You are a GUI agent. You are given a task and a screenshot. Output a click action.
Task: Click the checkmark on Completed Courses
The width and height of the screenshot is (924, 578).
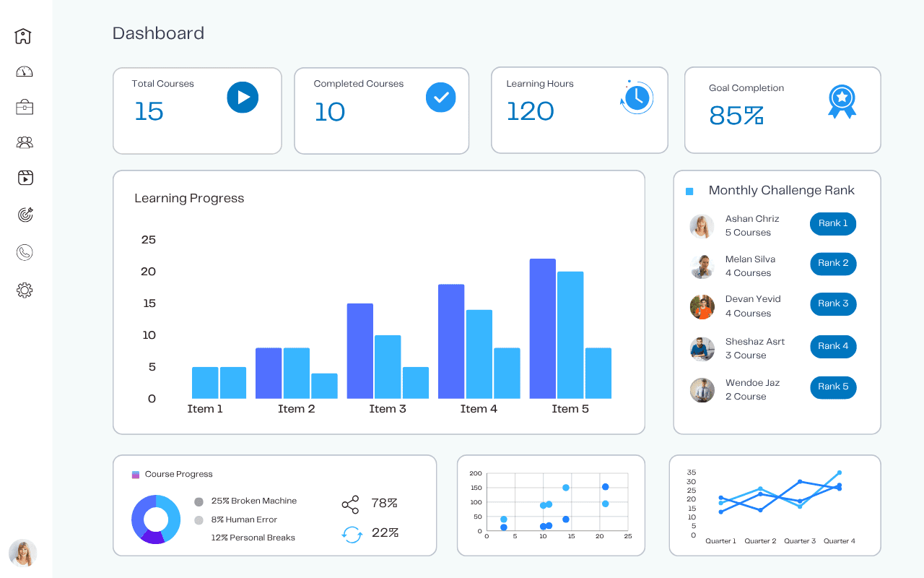coord(440,98)
